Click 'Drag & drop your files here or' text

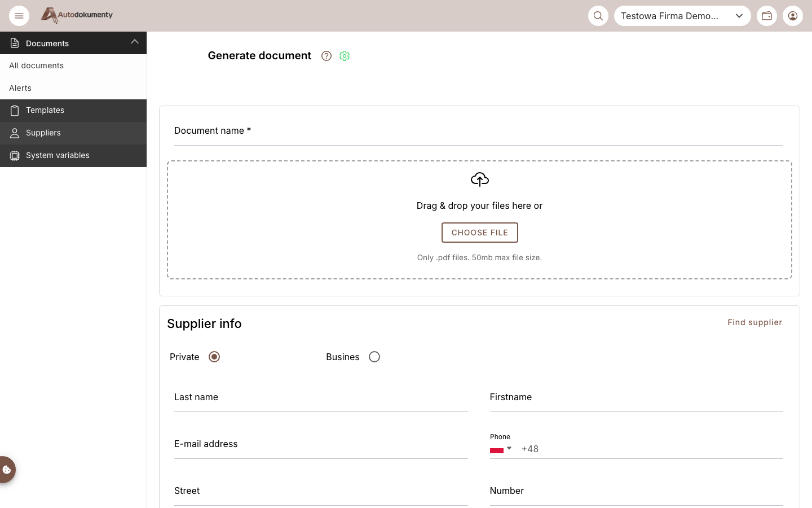point(479,206)
